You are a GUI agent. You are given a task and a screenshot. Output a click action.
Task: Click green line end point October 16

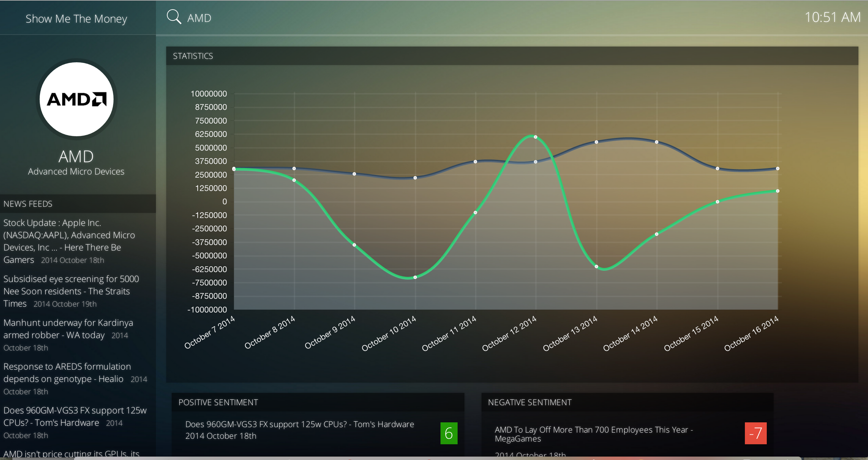coord(778,191)
